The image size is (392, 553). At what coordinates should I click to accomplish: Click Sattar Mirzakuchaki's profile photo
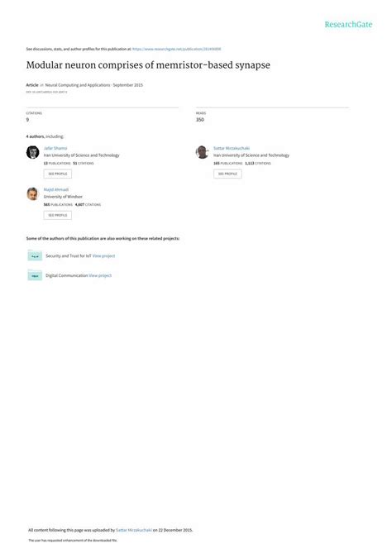[x=202, y=152]
